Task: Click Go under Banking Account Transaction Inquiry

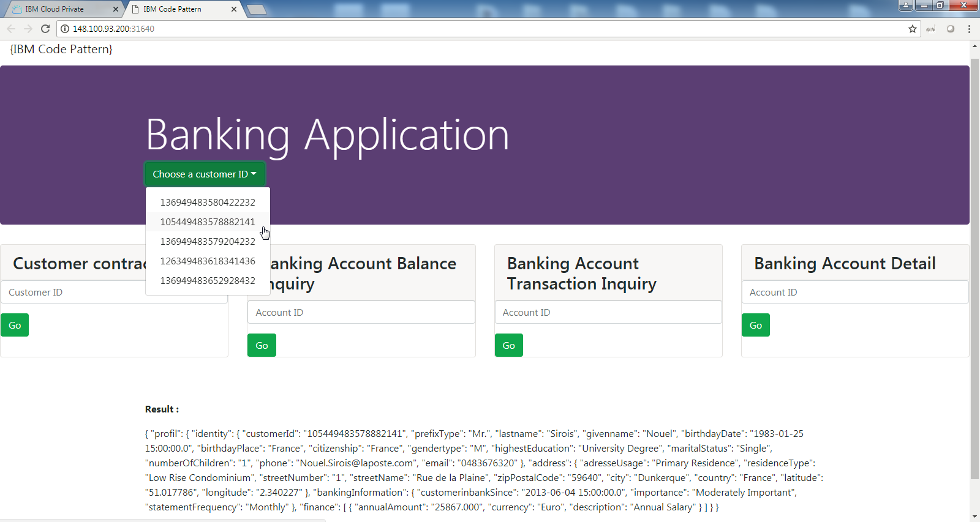Action: (x=509, y=345)
